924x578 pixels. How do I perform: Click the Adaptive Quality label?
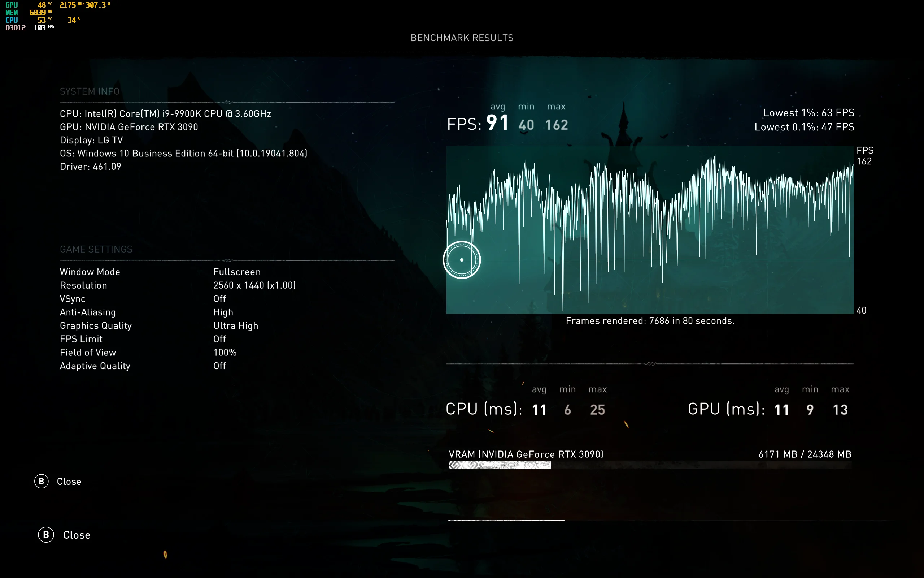click(x=95, y=366)
